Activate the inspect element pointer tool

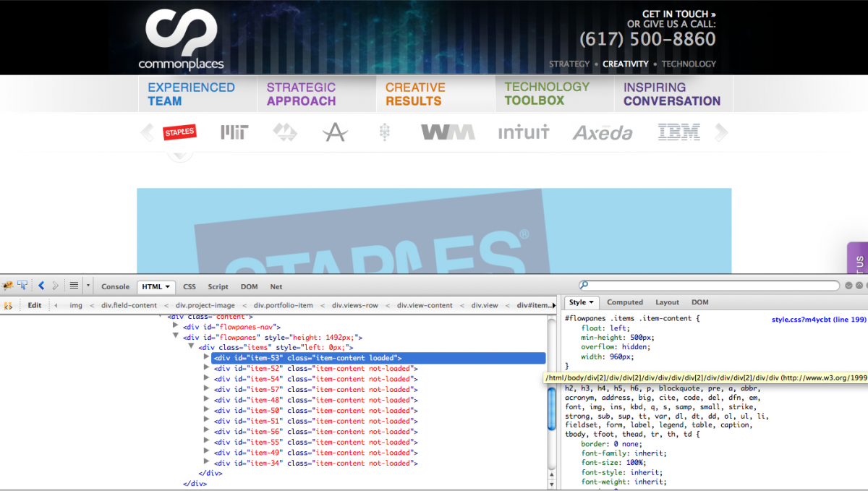(x=22, y=286)
